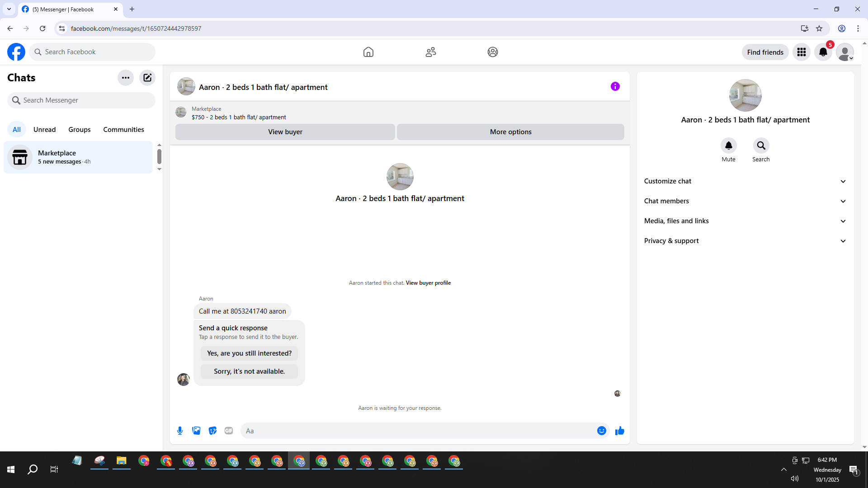Open Windows taskbar search

click(x=33, y=469)
